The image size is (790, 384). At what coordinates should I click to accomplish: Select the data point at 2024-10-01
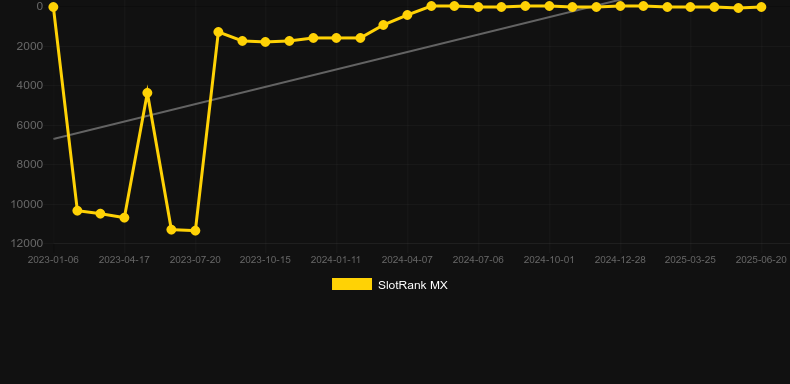549,6
